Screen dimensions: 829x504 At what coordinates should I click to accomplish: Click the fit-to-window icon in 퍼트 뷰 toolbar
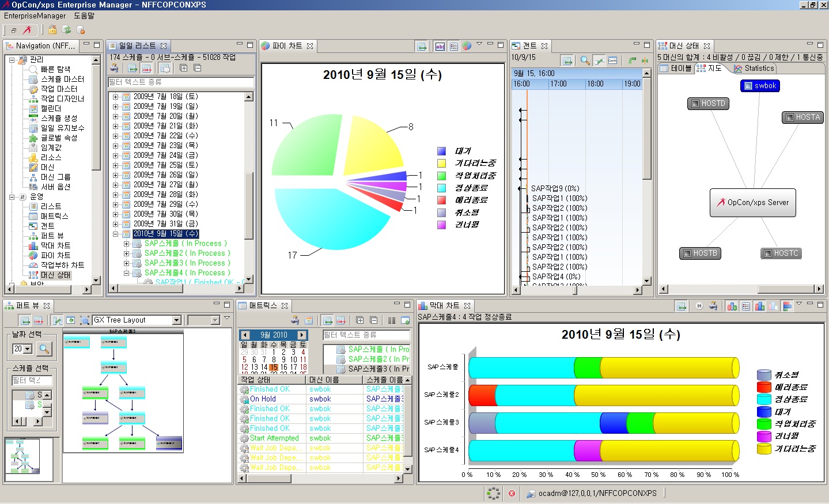click(84, 320)
